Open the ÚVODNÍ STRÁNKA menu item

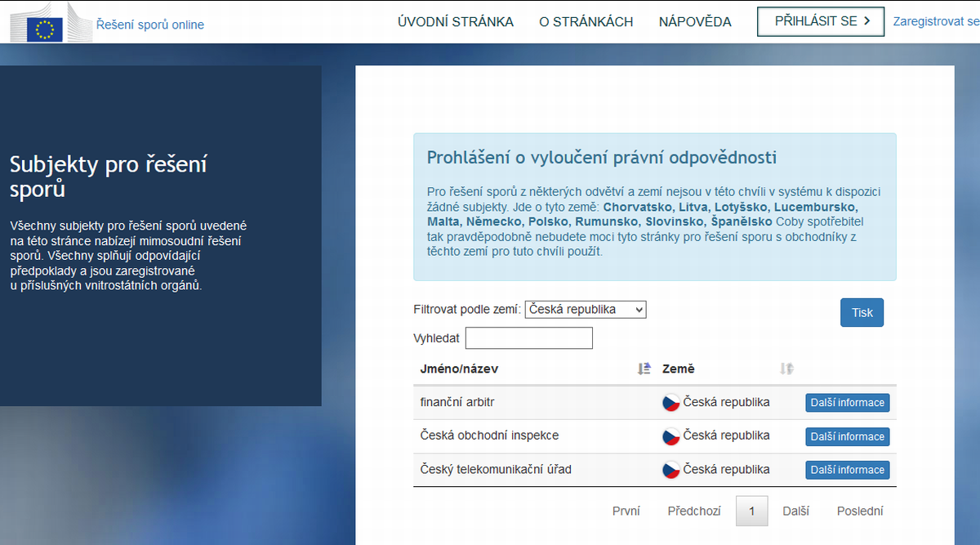[455, 22]
